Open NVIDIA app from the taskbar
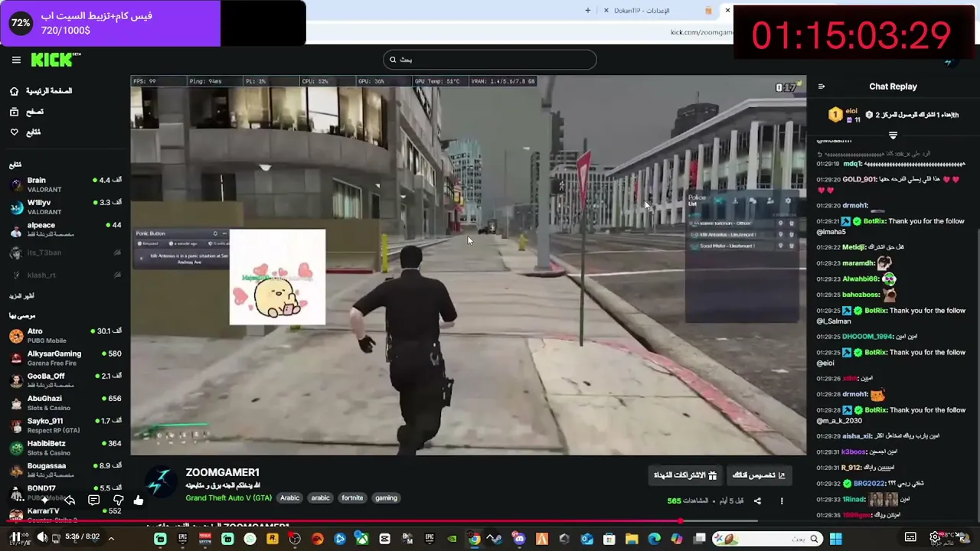Image resolution: width=980 pixels, height=551 pixels. [452, 539]
